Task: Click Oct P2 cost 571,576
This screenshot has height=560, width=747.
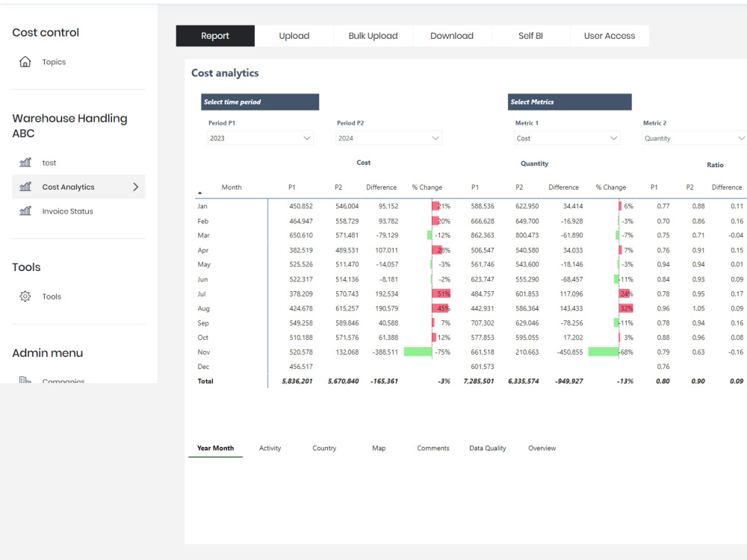Action: pos(347,337)
